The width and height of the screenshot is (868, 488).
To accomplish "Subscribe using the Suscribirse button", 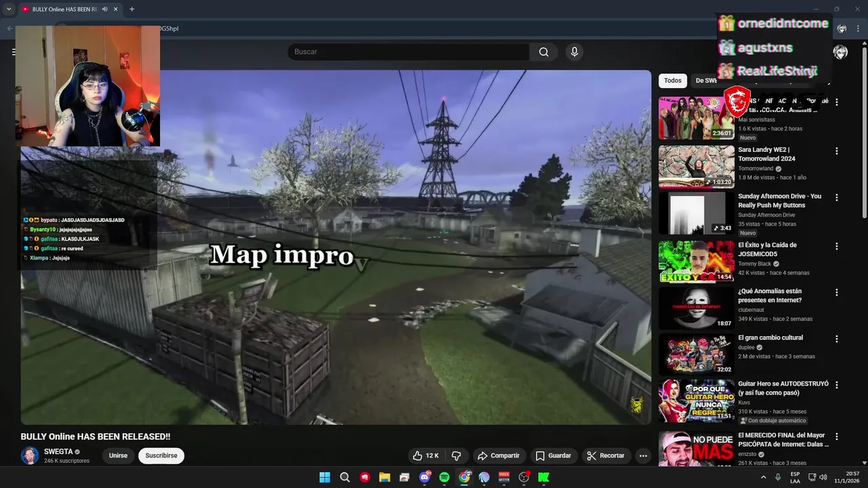I will (x=161, y=455).
